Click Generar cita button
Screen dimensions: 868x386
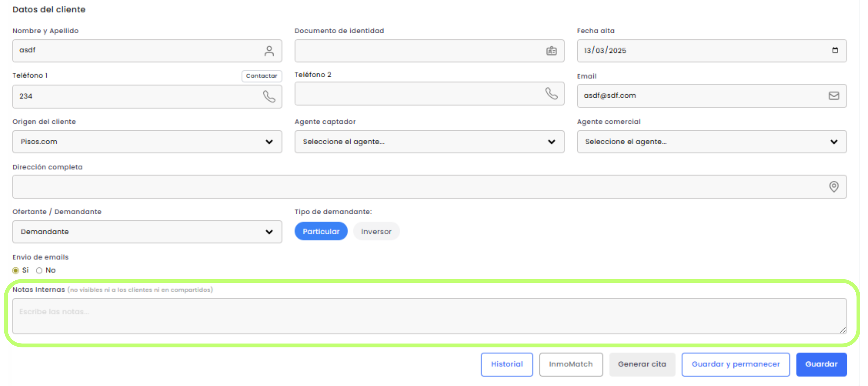click(642, 364)
